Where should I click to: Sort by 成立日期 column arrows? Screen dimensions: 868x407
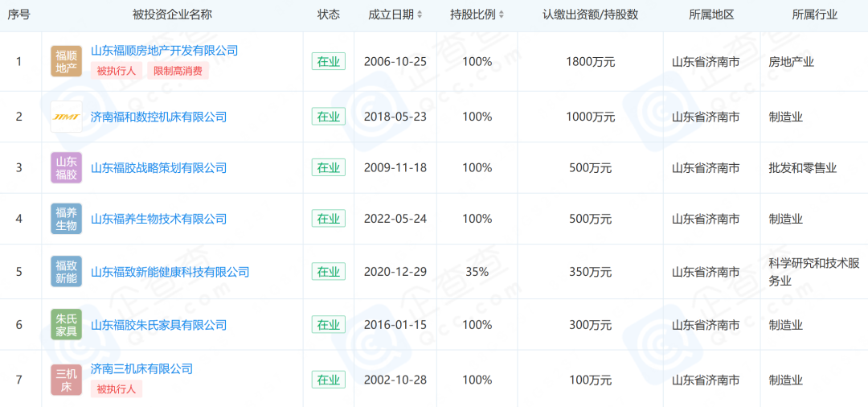point(420,15)
